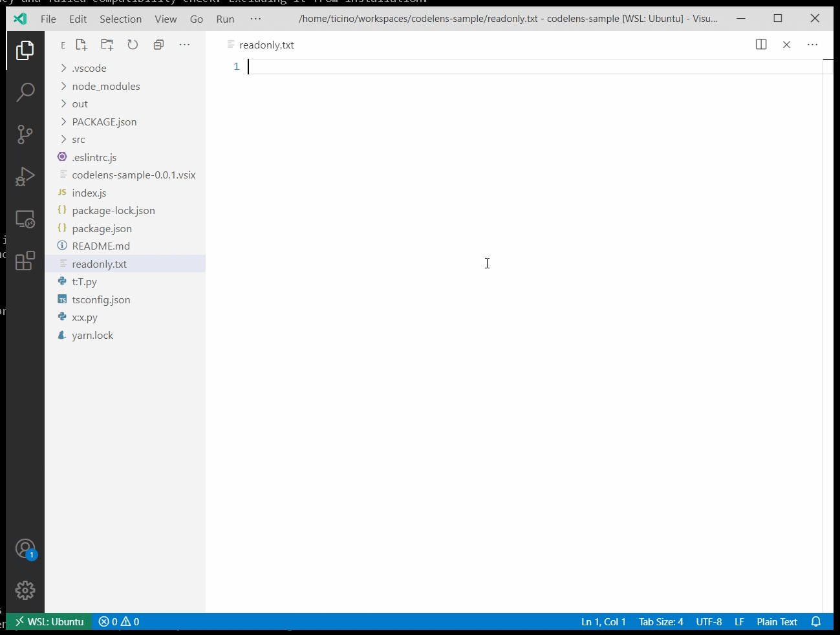Click the New File icon in Explorer

tap(81, 45)
